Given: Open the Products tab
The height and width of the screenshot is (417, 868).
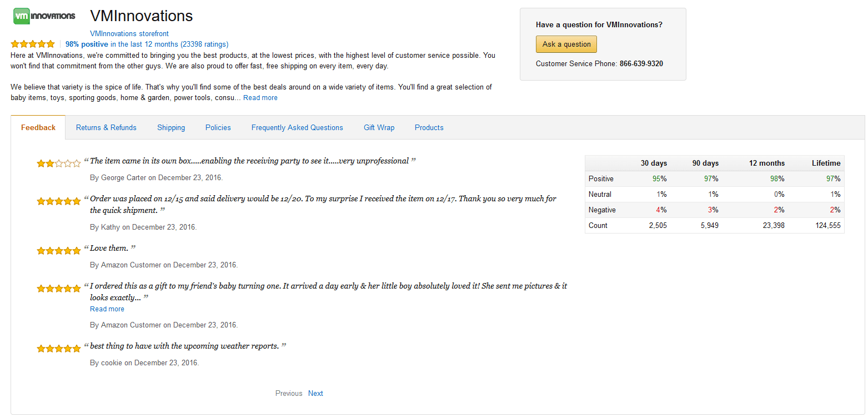Looking at the screenshot, I should click(x=429, y=127).
